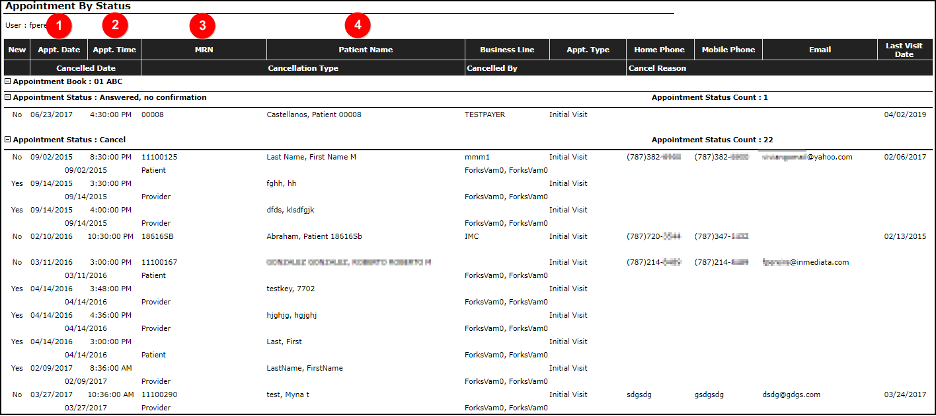Click the red callout marker number 3

coord(204,22)
